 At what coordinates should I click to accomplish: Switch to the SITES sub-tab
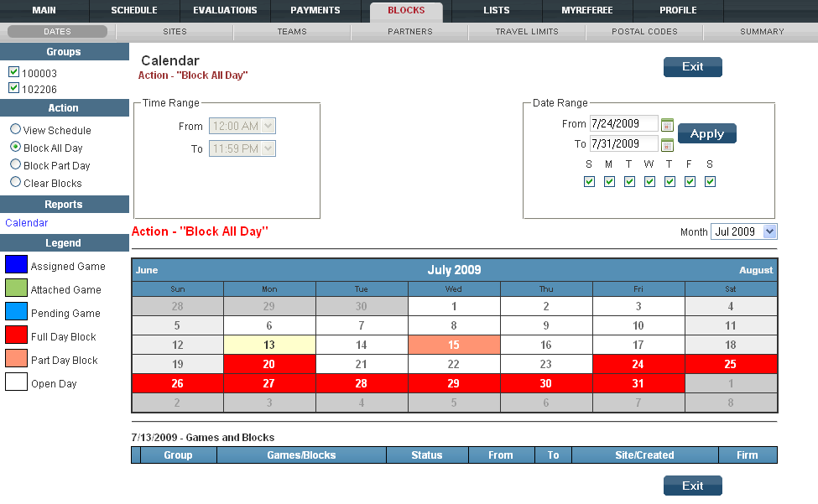point(175,32)
